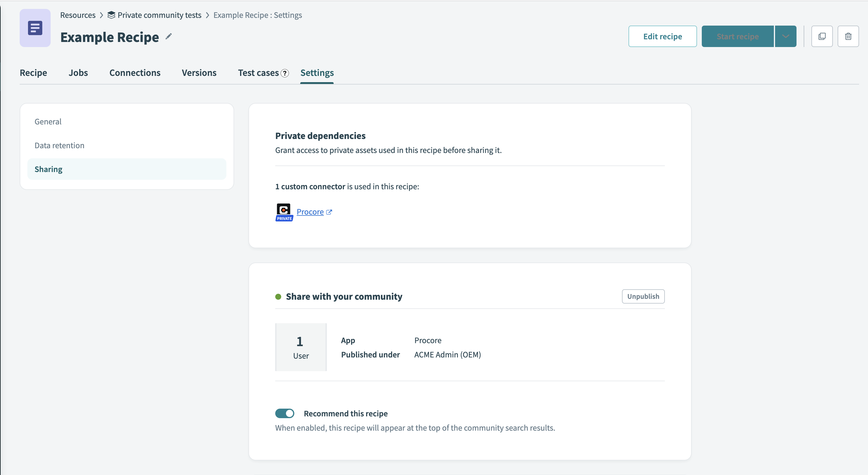Click the Edit recipe button
Screen dimensions: 868x475
coord(662,36)
